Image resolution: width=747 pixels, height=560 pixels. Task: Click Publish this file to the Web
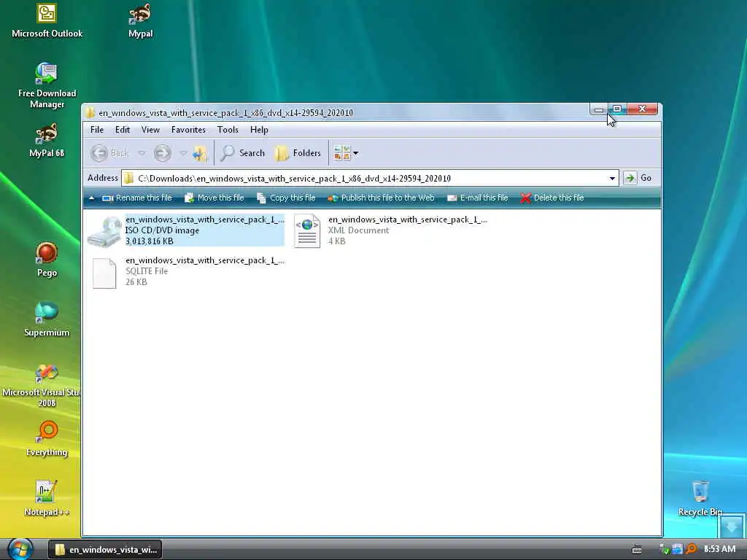click(x=381, y=198)
